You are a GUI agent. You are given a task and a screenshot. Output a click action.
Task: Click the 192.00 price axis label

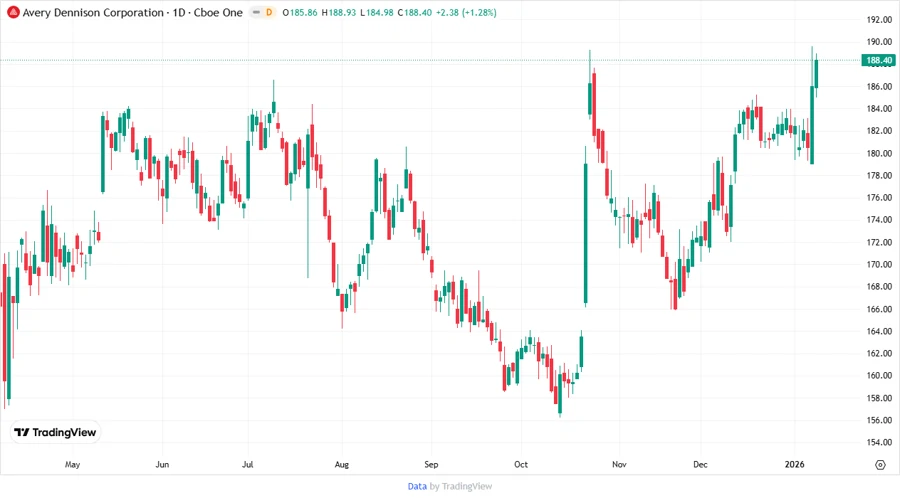(x=879, y=20)
